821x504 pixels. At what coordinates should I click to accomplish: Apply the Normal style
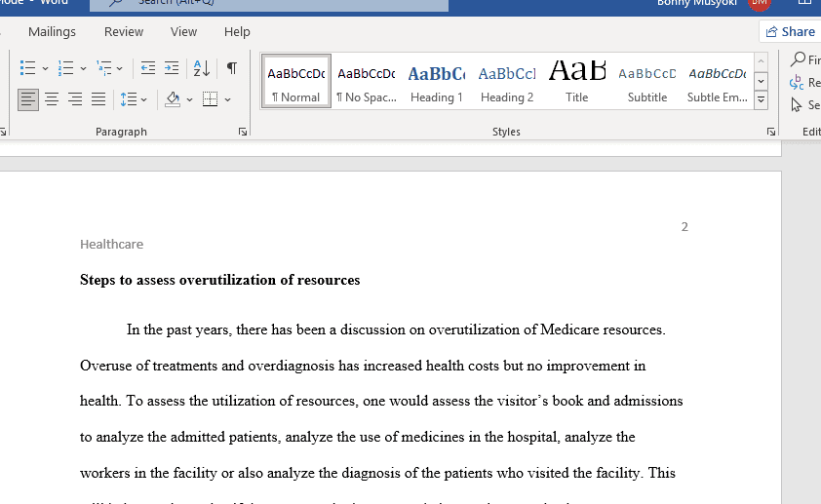coord(295,82)
